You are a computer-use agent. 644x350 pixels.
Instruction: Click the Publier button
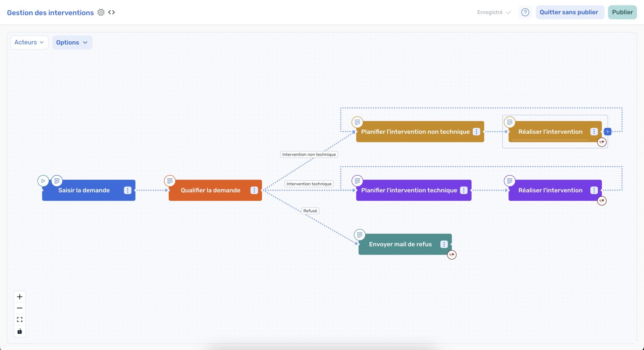coord(622,12)
